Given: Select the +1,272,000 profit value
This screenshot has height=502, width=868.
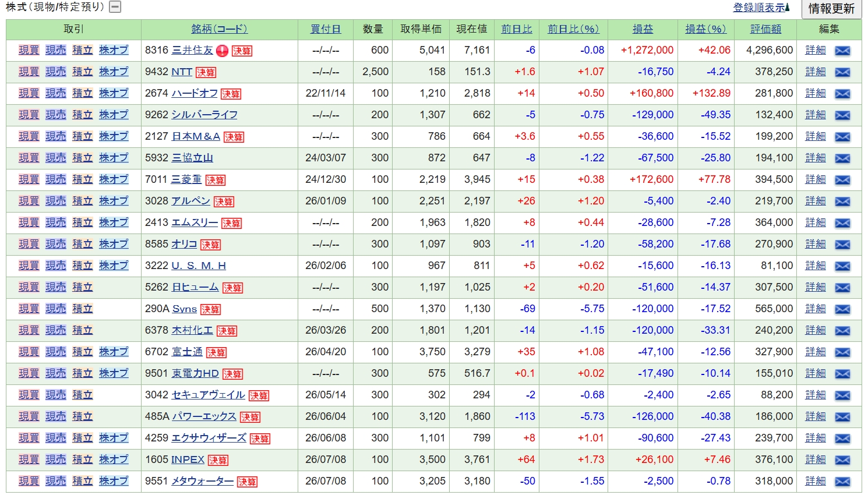Looking at the screenshot, I should 647,50.
